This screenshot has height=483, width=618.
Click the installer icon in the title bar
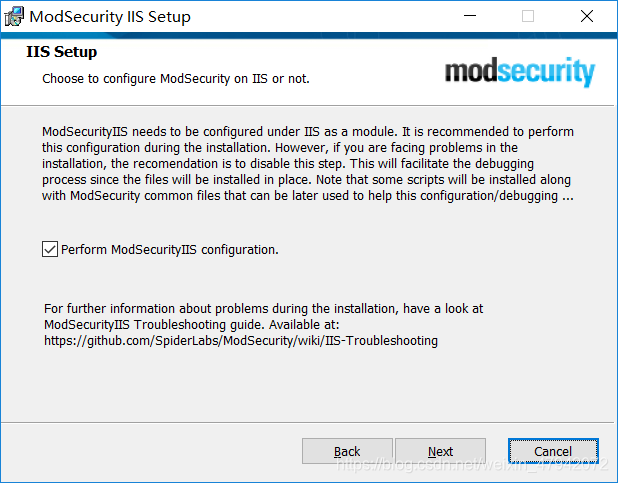[14, 17]
